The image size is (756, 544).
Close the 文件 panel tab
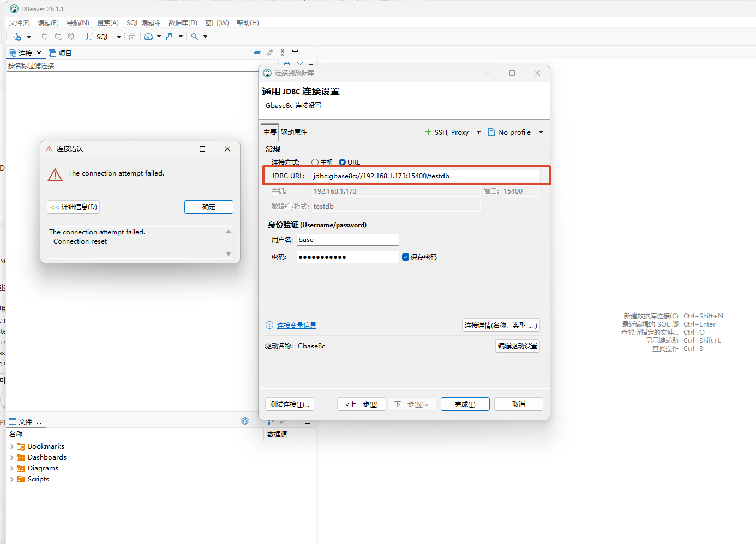(39, 422)
